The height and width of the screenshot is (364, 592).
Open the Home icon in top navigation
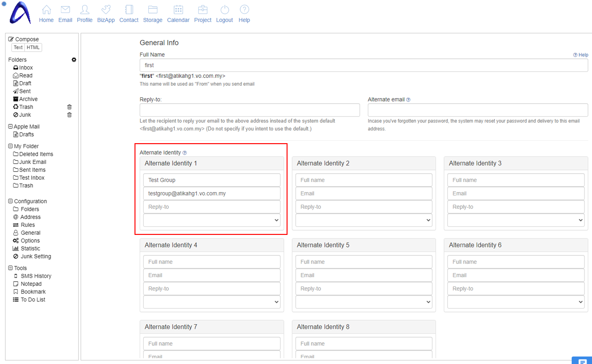pyautogui.click(x=46, y=10)
